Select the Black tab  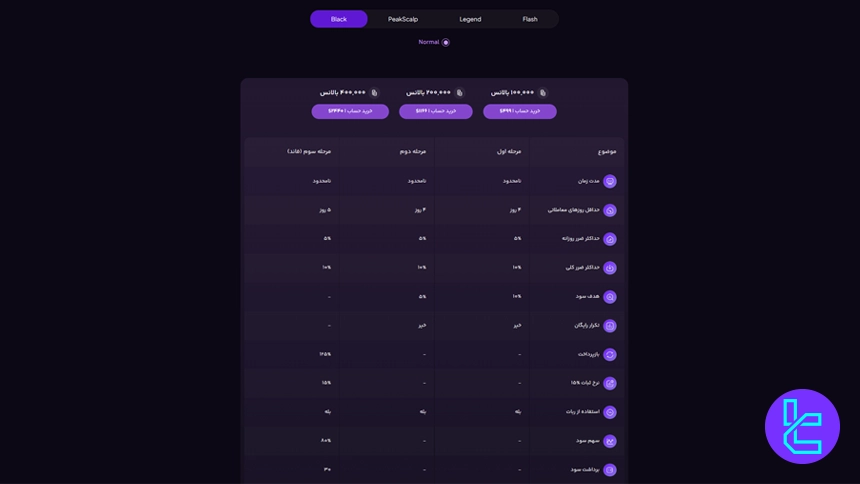(x=339, y=19)
